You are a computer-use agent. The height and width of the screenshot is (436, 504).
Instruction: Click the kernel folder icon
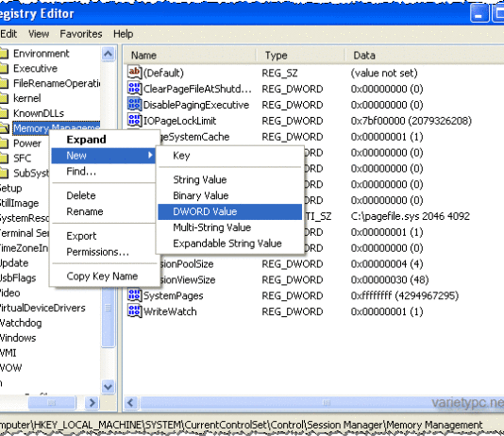tap(4, 98)
